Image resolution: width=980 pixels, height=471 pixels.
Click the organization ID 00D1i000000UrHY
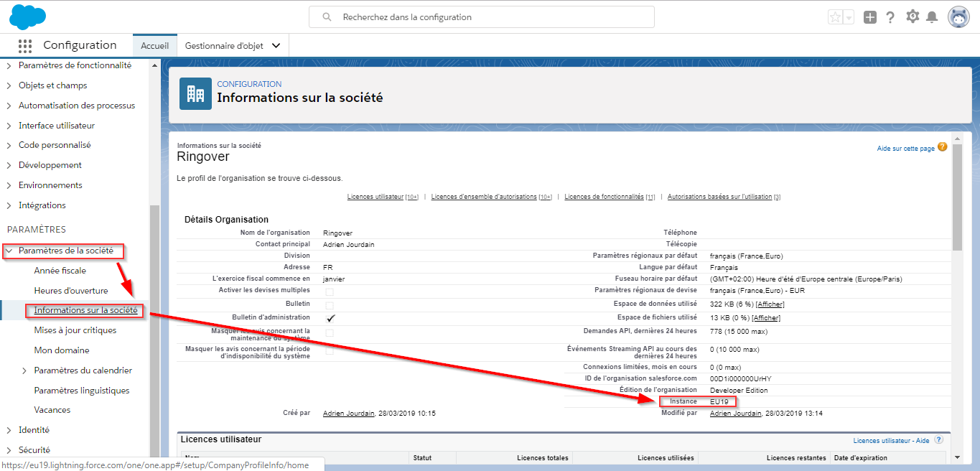click(x=741, y=378)
